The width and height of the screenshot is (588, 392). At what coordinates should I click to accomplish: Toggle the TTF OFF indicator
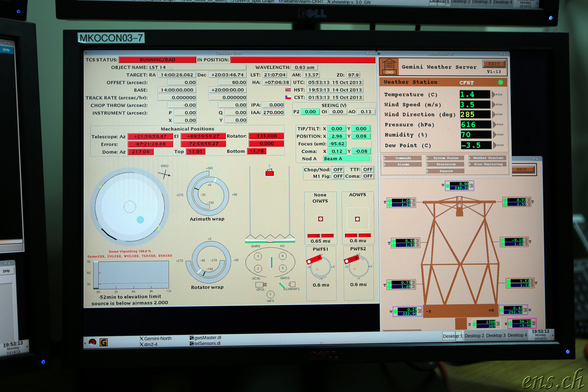[x=368, y=170]
